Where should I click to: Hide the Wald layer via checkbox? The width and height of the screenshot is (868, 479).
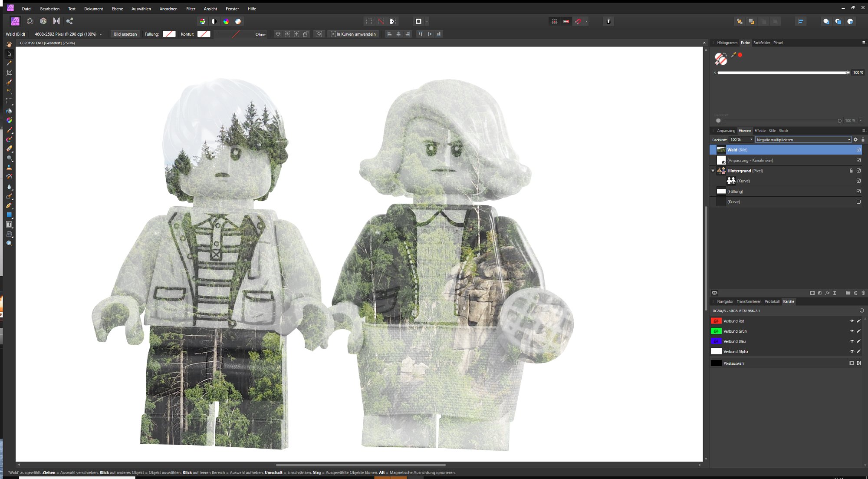(x=858, y=150)
